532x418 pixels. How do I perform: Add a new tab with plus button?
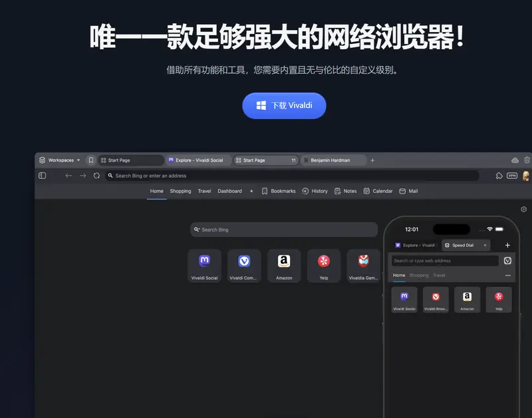[372, 160]
